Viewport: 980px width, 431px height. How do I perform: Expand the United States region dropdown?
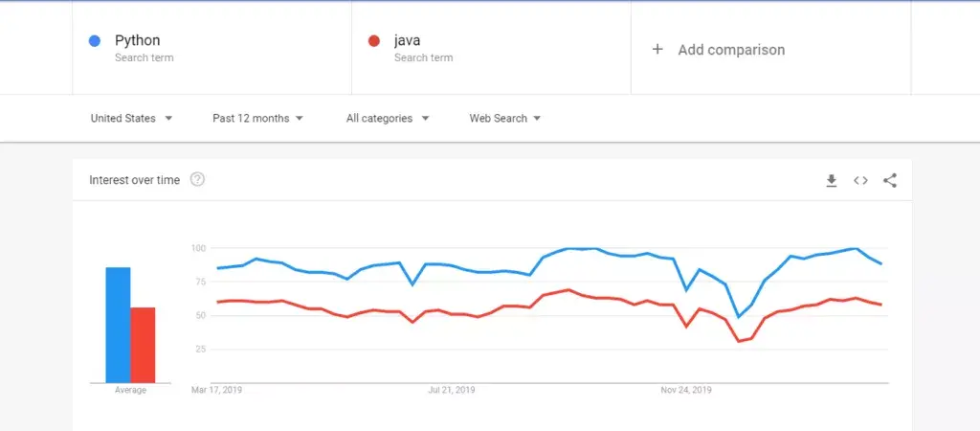point(131,119)
